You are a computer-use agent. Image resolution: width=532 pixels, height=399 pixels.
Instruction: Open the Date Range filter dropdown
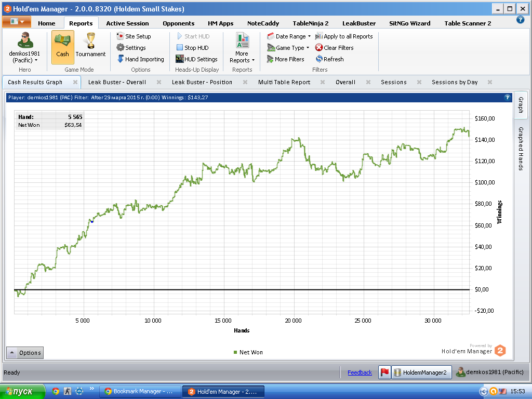click(x=289, y=36)
